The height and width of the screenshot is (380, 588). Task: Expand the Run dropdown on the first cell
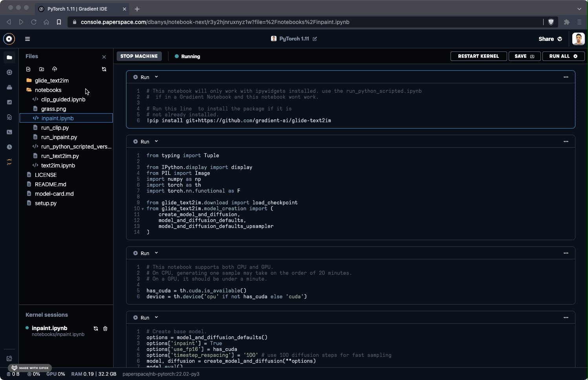click(x=156, y=77)
